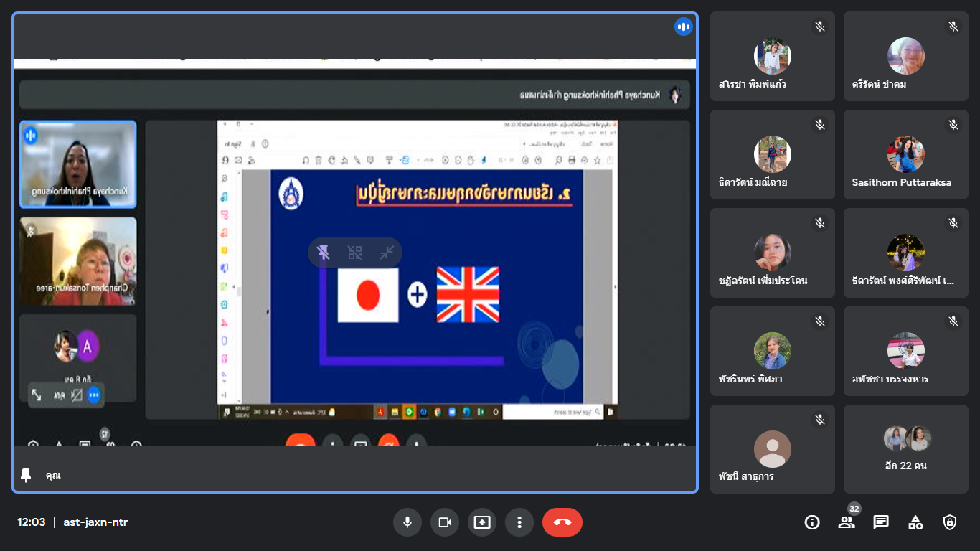Click the British flag in the shared slide
Viewport: 980px width, 551px height.
coord(468,295)
